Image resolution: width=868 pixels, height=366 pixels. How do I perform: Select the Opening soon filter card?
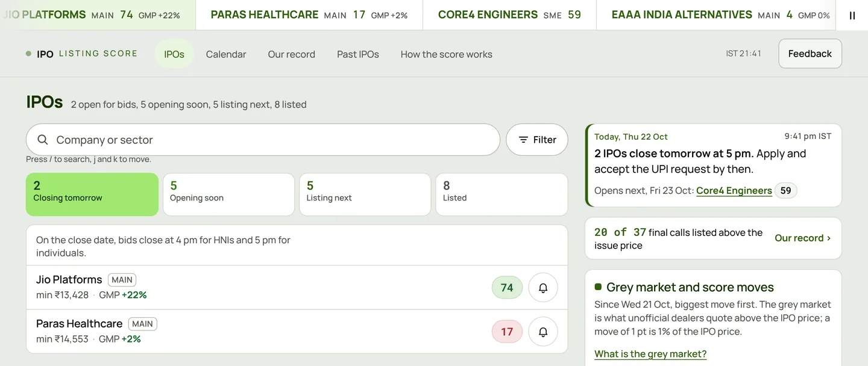[228, 194]
